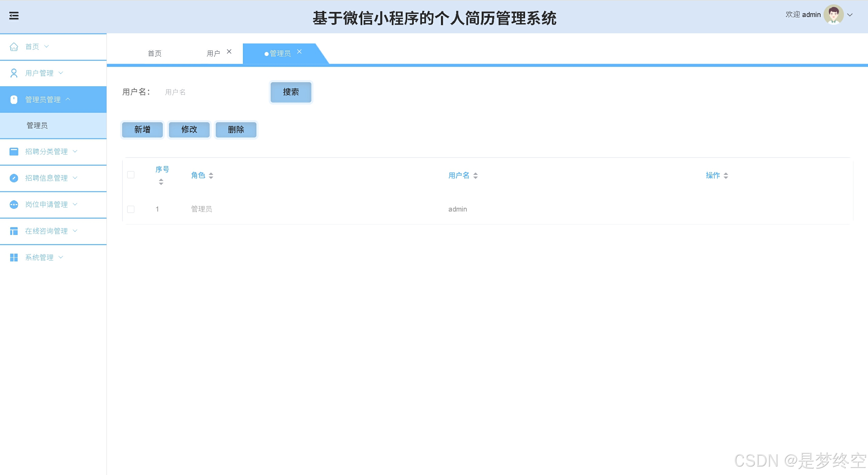Click the 岗位申请管理 chat bubble icon
The image size is (868, 475).
(x=14, y=204)
